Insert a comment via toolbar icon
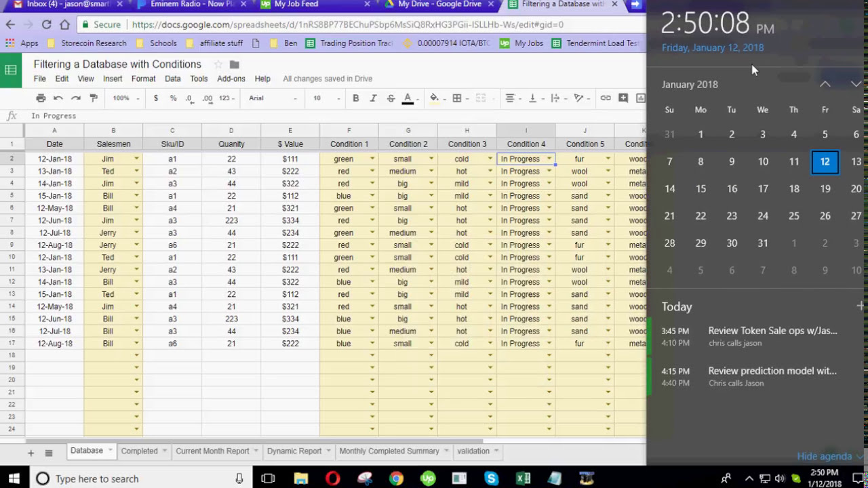 (623, 98)
